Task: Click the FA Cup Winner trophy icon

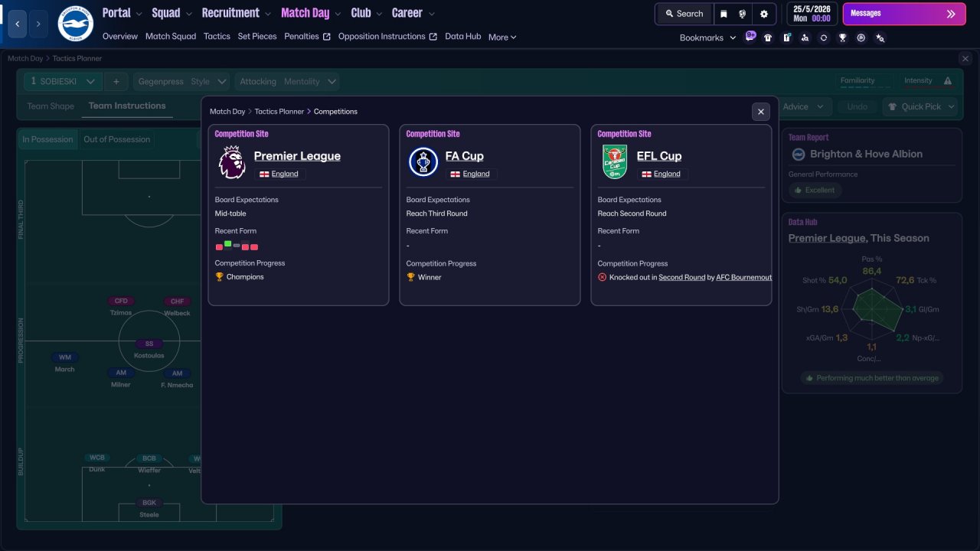Action: coord(411,277)
